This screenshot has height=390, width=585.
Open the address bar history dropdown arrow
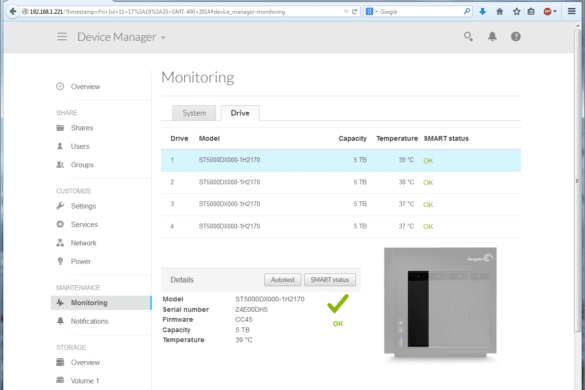point(346,12)
